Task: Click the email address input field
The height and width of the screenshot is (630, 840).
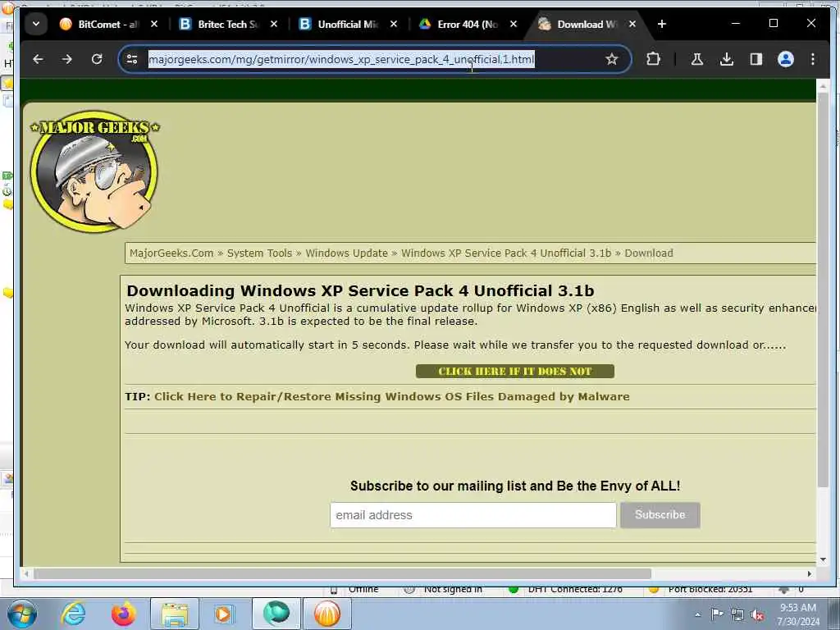Action: pyautogui.click(x=473, y=515)
